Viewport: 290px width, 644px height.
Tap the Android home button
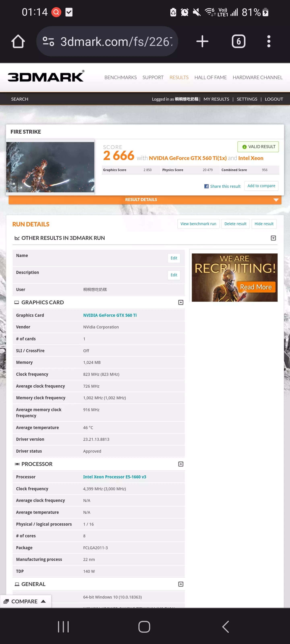tap(144, 626)
